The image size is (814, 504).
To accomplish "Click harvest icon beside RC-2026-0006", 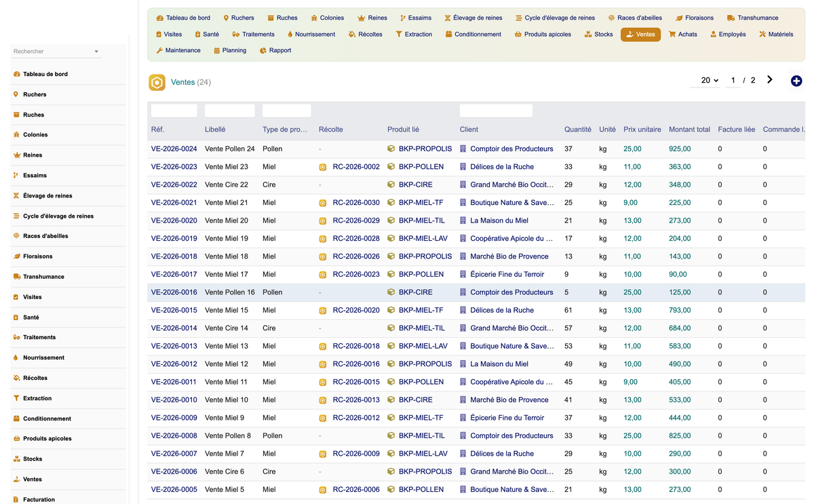I will coord(323,490).
